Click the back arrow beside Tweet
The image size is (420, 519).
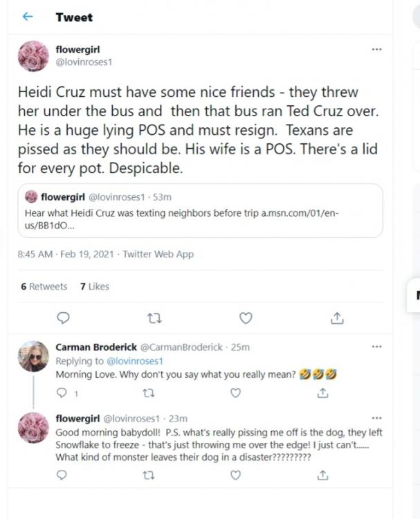coord(28,17)
